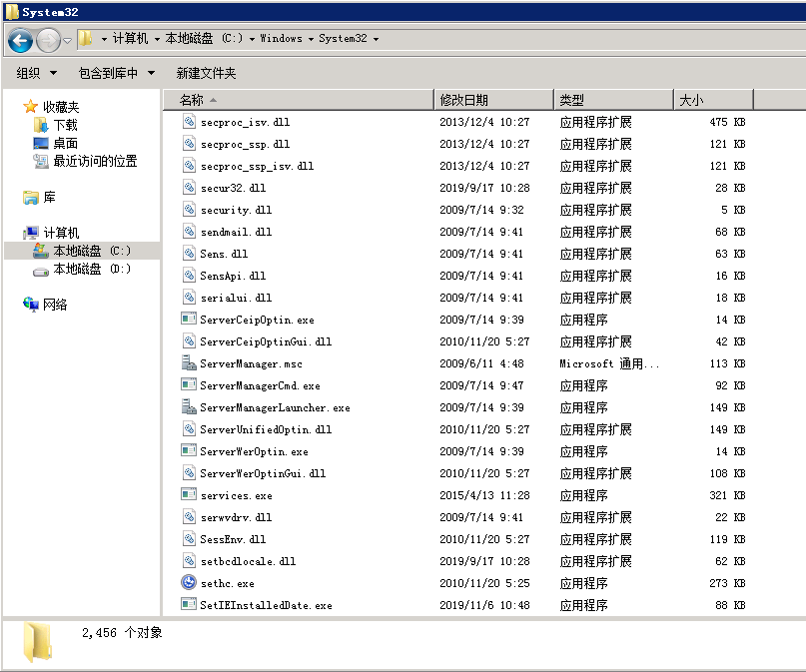The width and height of the screenshot is (806, 672).
Task: Open Desktop (桌面) in favorites
Action: pos(65,143)
